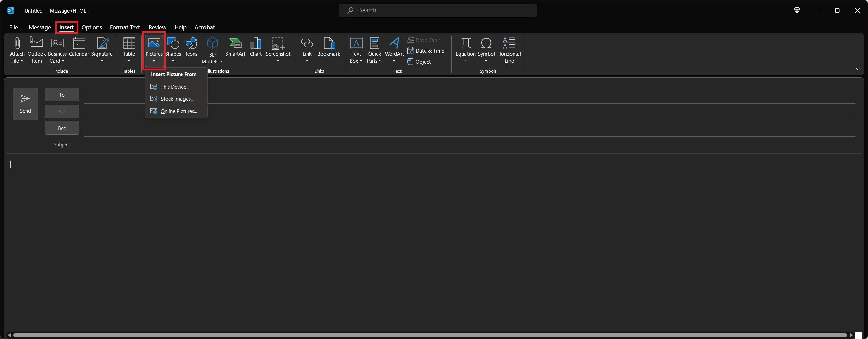Insert a SmartArt graphic

click(x=235, y=47)
